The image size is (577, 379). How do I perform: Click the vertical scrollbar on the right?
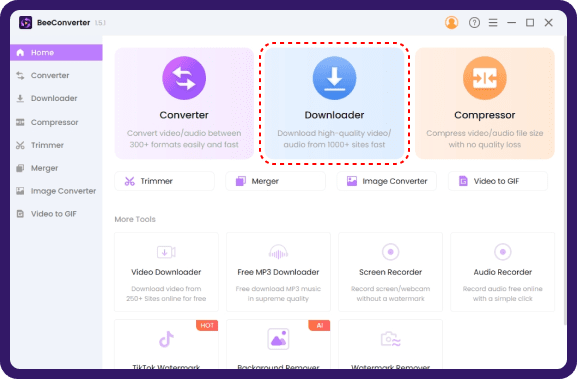pyautogui.click(x=565, y=180)
